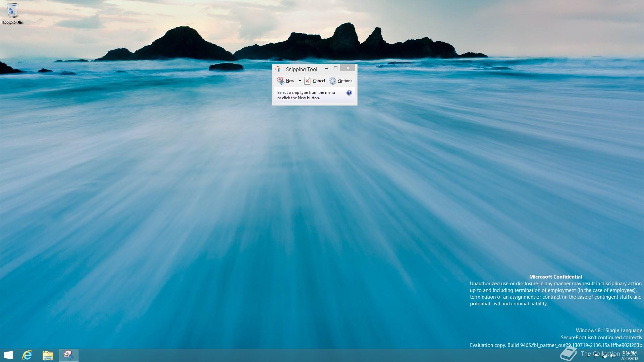The image size is (644, 362).
Task: Open the blue Help question mark icon
Action: click(349, 93)
